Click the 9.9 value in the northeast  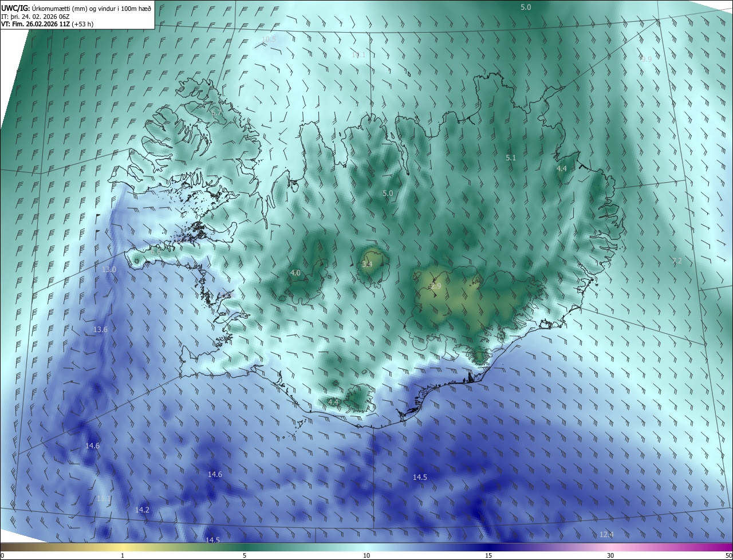click(x=646, y=59)
